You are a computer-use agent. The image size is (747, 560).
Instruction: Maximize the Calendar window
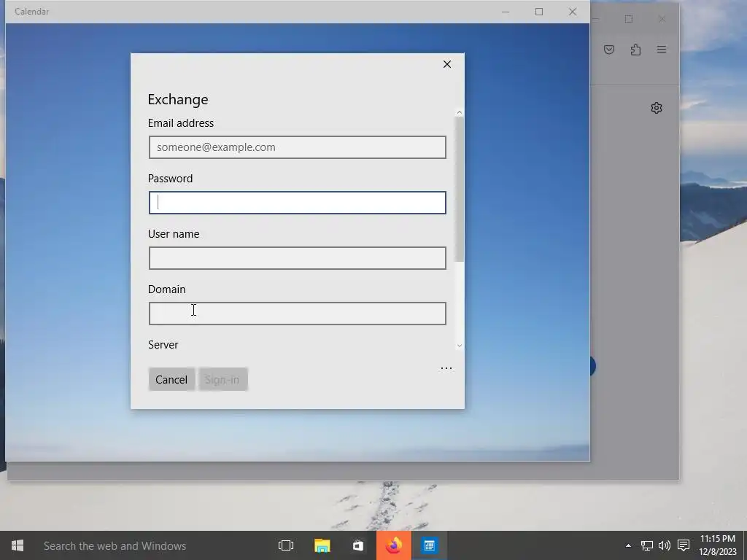coord(539,12)
